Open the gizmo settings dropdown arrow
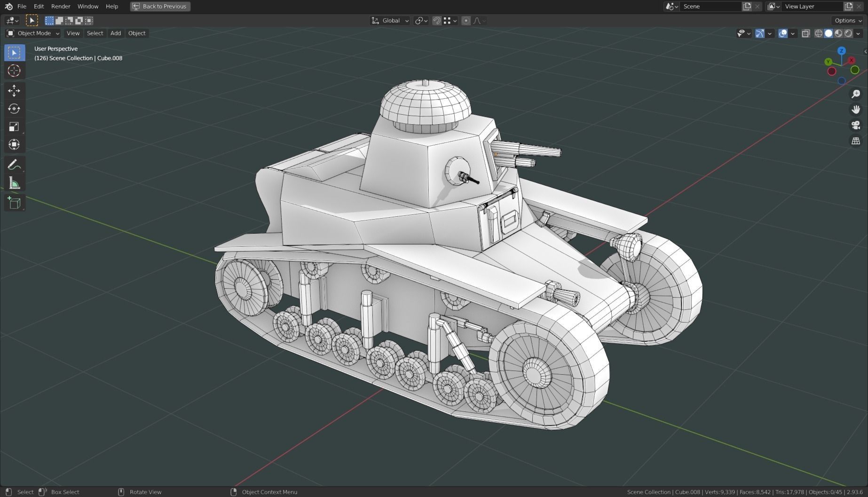 coord(770,33)
